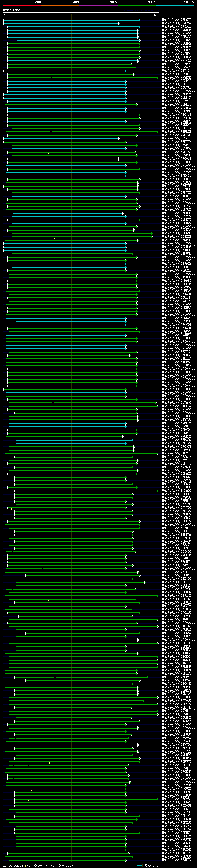Select the UniRef100_B6H3Q0 label
Screen dimensions: 197x868
point(177,440)
